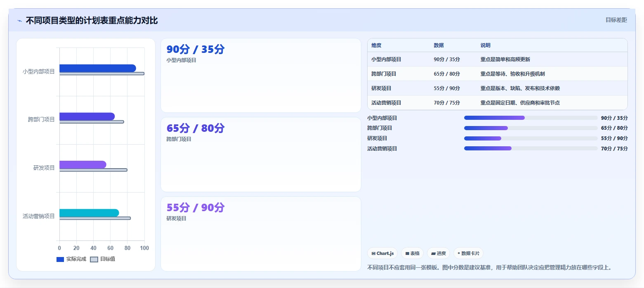Click the indigo actual bar for 跨部门项目
This screenshot has width=644, height=288.
coord(87,117)
